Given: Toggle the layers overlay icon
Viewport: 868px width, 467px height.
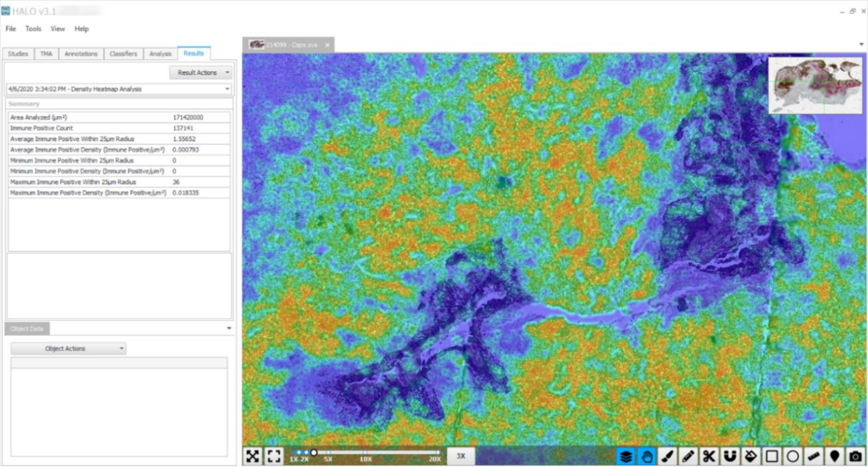Looking at the screenshot, I should coord(625,456).
